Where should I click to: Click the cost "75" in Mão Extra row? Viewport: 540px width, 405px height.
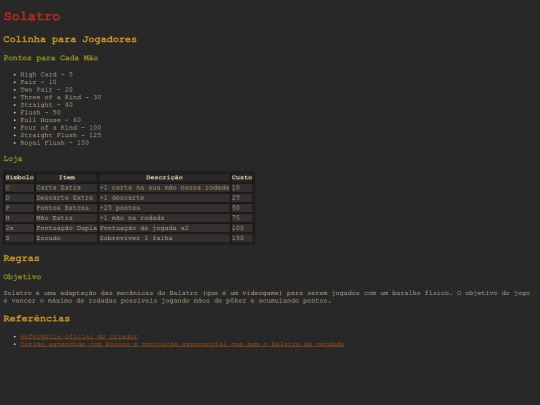242,218
